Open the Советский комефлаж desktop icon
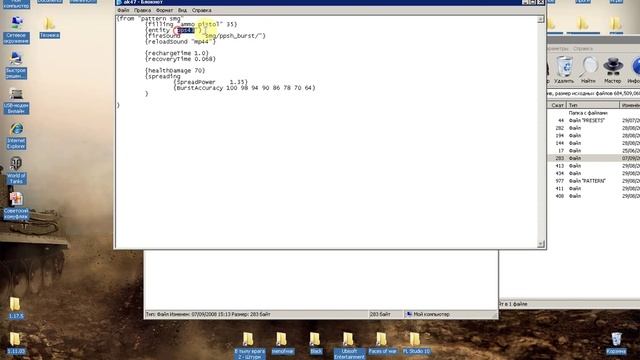Image resolution: width=640 pixels, height=360 pixels. 16,206
